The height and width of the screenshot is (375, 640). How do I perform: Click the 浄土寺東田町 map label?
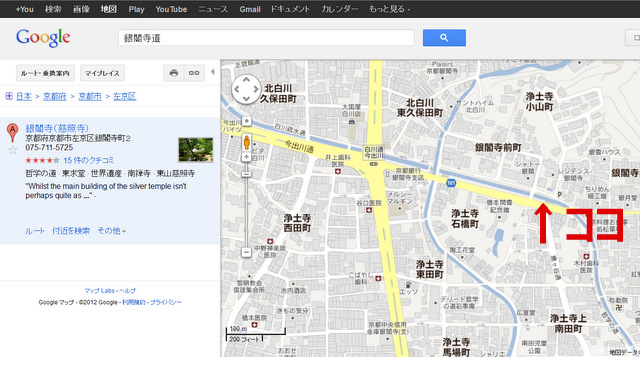(429, 269)
